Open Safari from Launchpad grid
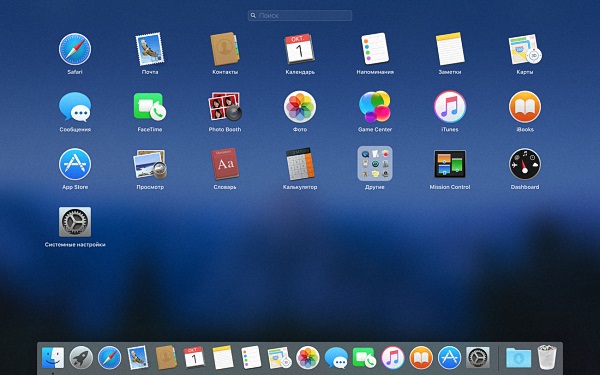600x375 pixels. tap(75, 49)
